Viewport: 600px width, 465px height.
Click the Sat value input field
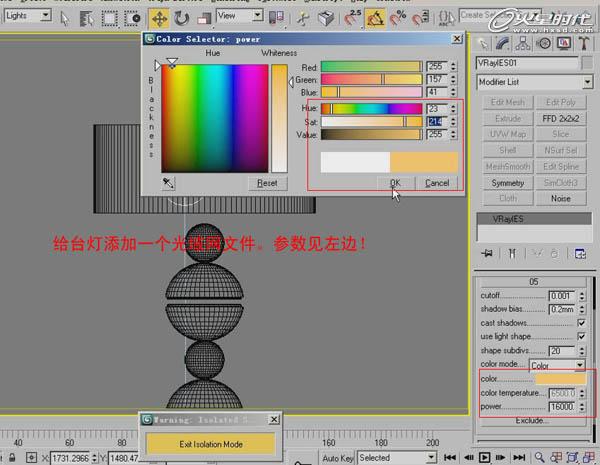(x=437, y=122)
